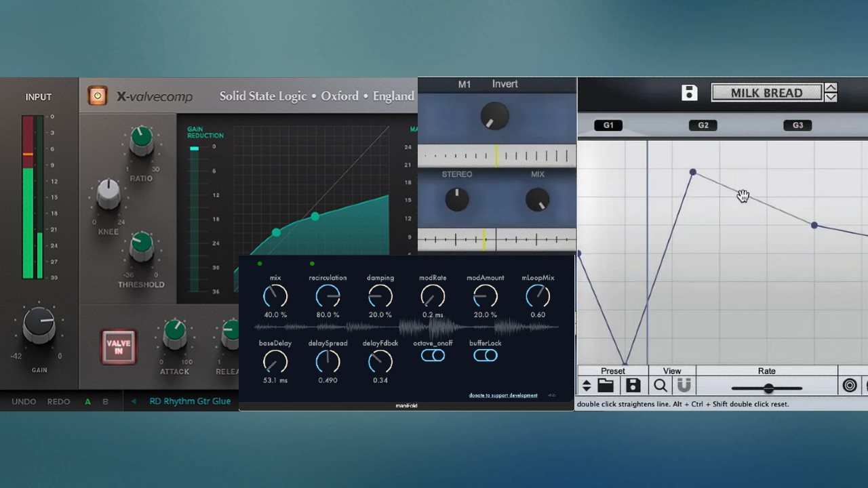Click the RATIO knob
The image size is (868, 488).
(141, 140)
